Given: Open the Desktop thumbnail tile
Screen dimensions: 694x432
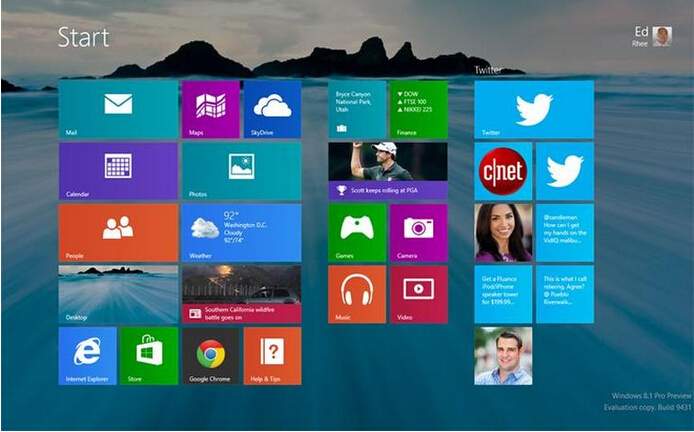Looking at the screenshot, I should coord(118,293).
